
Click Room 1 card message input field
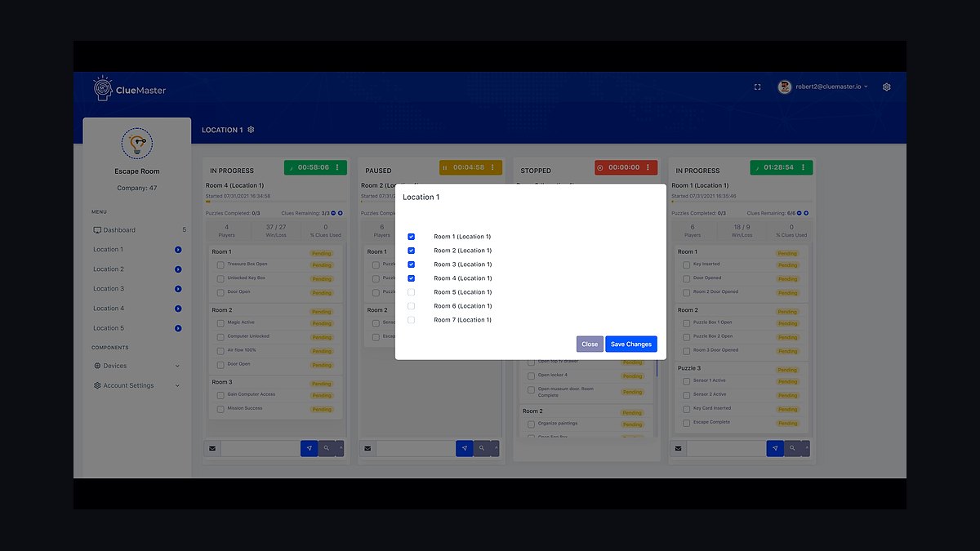[x=727, y=448]
